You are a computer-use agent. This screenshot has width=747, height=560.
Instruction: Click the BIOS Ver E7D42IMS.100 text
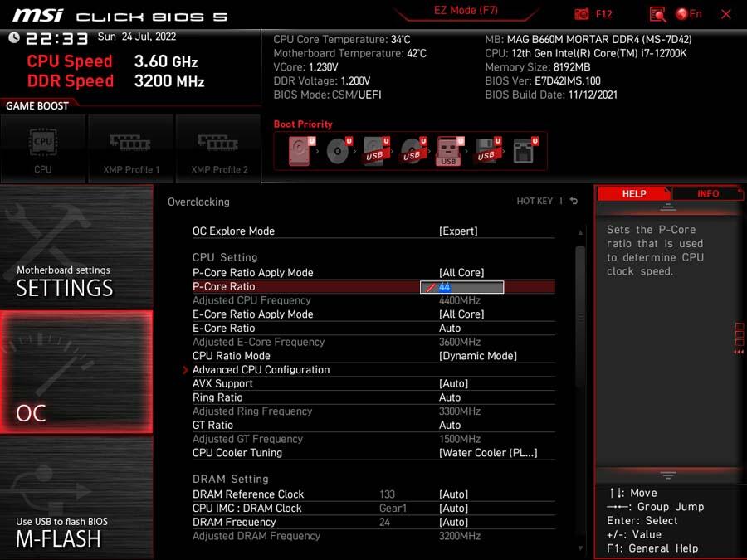point(543,81)
